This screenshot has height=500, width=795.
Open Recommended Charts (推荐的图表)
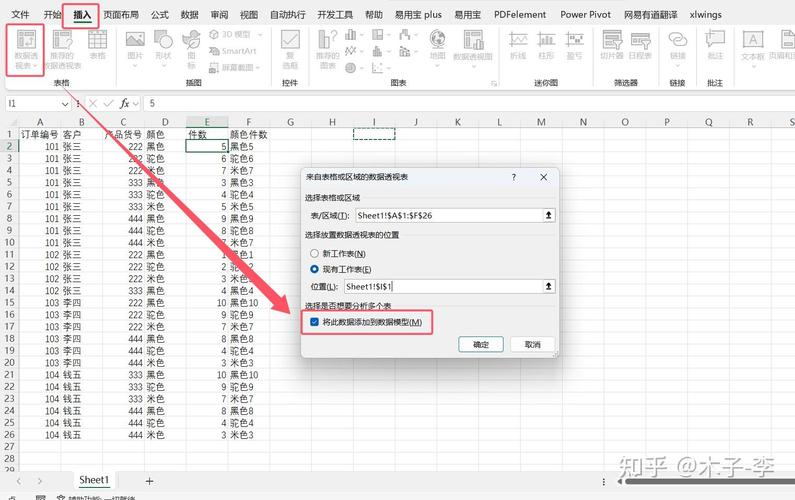point(328,48)
